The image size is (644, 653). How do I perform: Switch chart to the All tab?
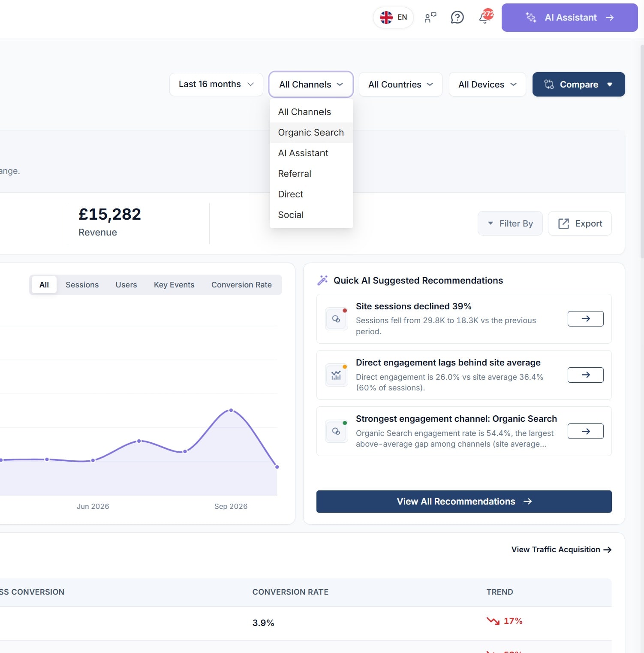[x=44, y=285]
